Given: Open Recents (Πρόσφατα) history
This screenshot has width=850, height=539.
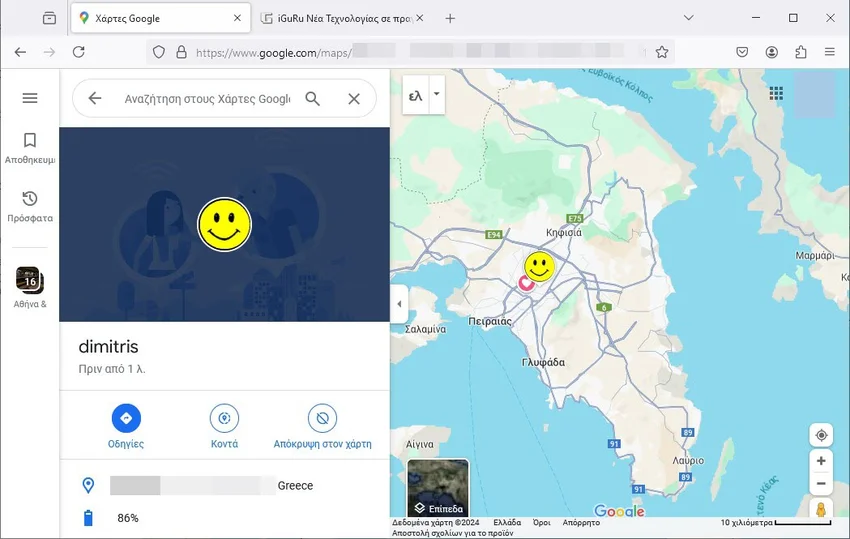Looking at the screenshot, I should (x=30, y=207).
